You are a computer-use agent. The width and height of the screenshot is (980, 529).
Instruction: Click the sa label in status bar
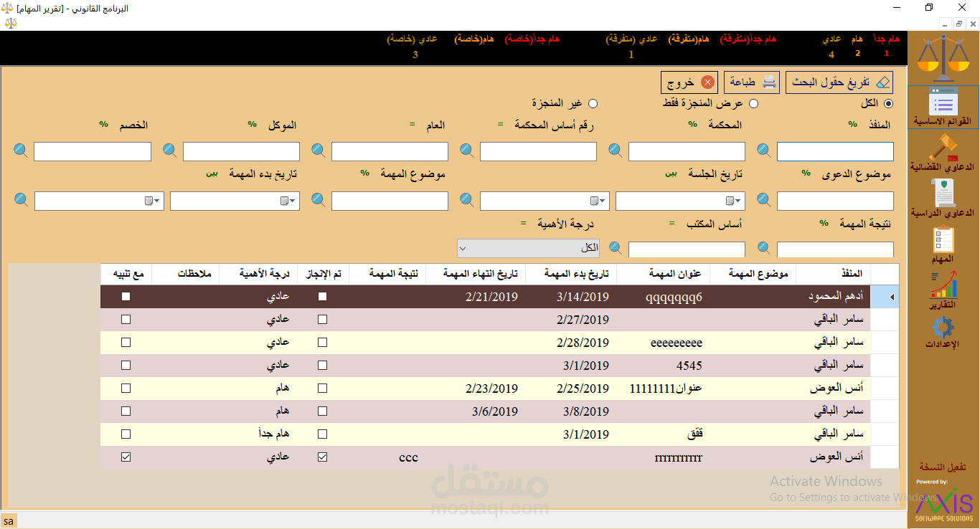[9, 520]
